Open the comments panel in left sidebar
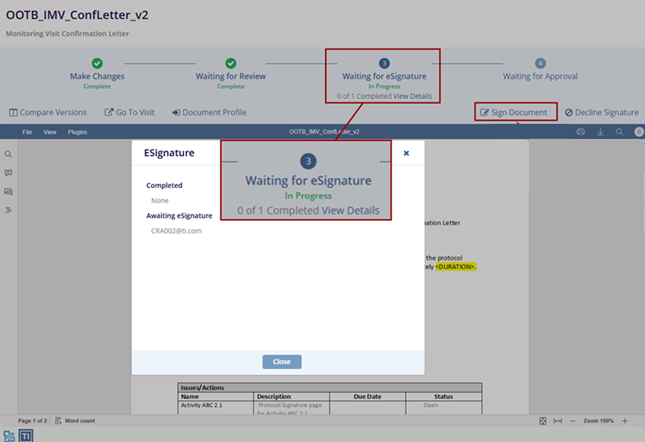This screenshot has width=645, height=442. (x=9, y=173)
